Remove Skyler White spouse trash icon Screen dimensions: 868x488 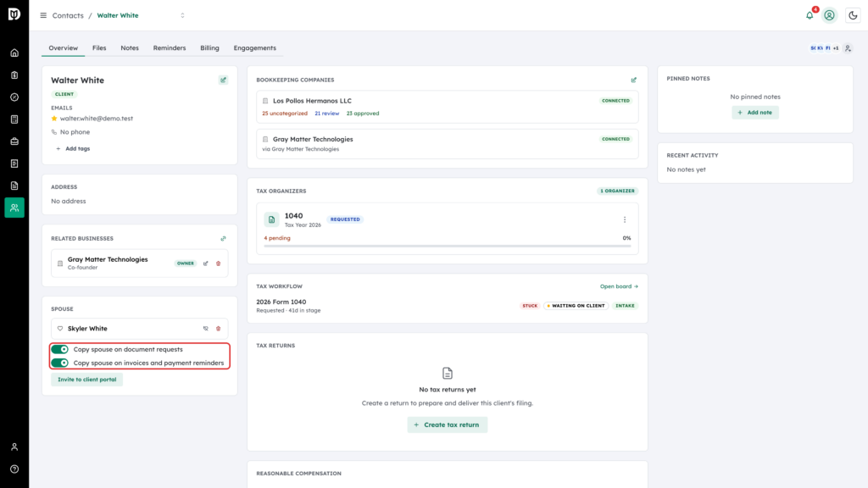click(218, 329)
